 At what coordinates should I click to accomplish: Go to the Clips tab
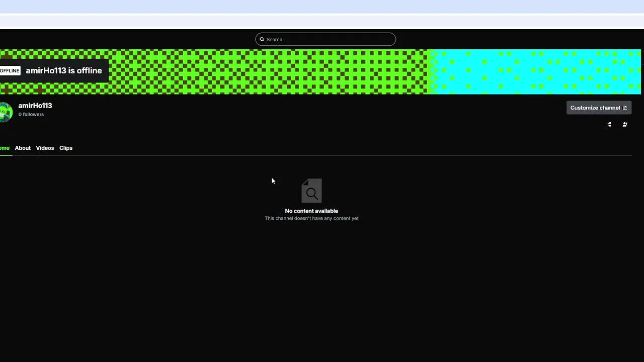pos(66,148)
